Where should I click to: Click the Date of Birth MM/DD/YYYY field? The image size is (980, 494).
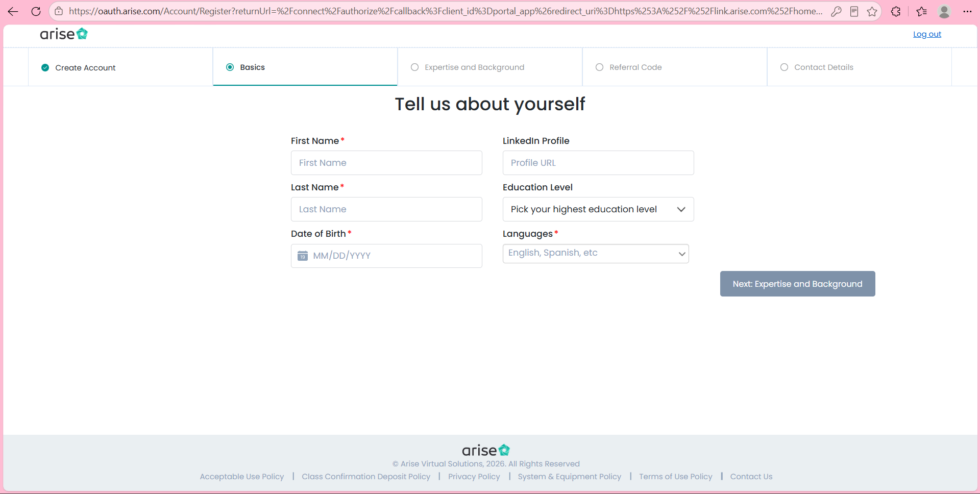(386, 256)
